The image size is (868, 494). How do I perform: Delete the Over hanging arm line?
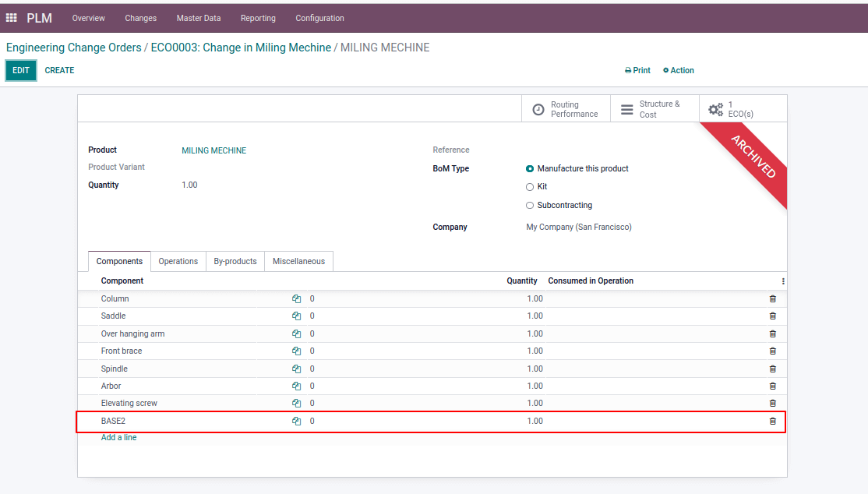(x=773, y=333)
